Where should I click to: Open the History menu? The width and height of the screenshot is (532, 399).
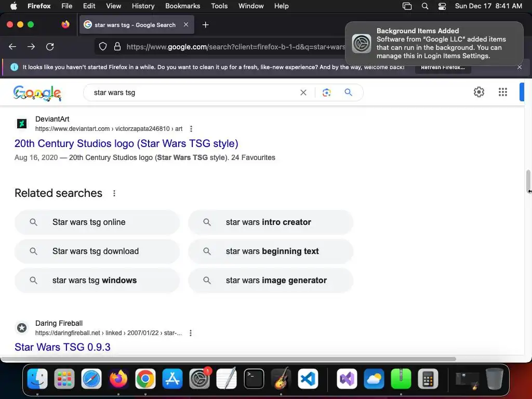coord(143,6)
